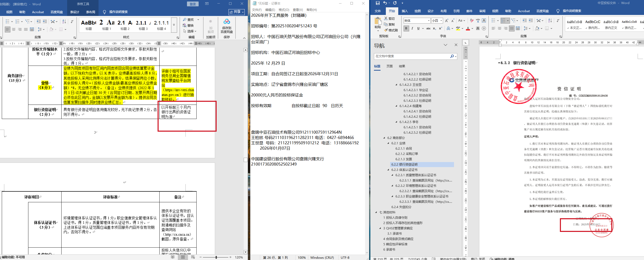
Task: Apply red font color in right Word
Action: 468,28
